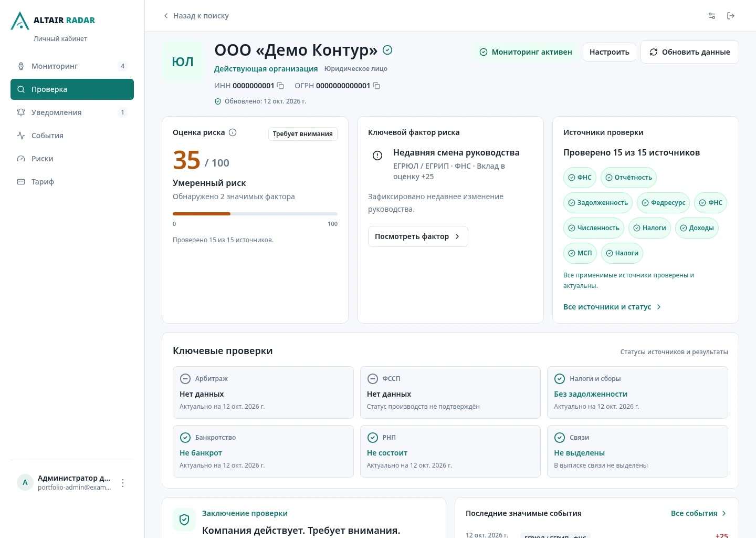Open the Налоги и сборы check card

coord(637,392)
